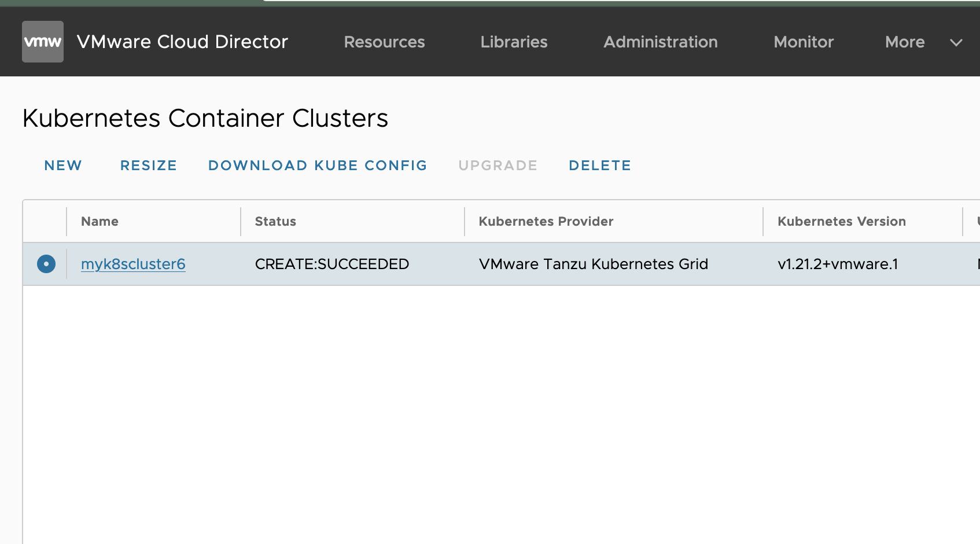Image resolution: width=980 pixels, height=544 pixels.
Task: Click NEW to create a cluster
Action: (x=63, y=166)
